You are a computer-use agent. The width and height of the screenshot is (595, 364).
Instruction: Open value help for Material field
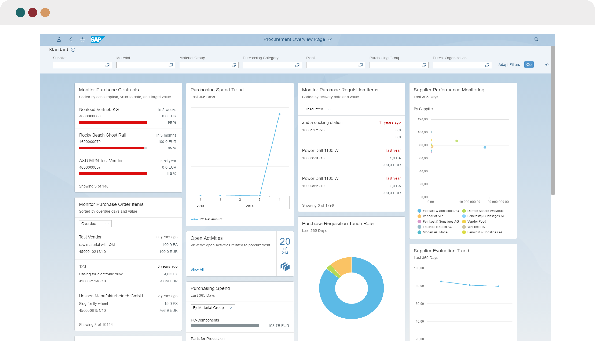click(171, 65)
